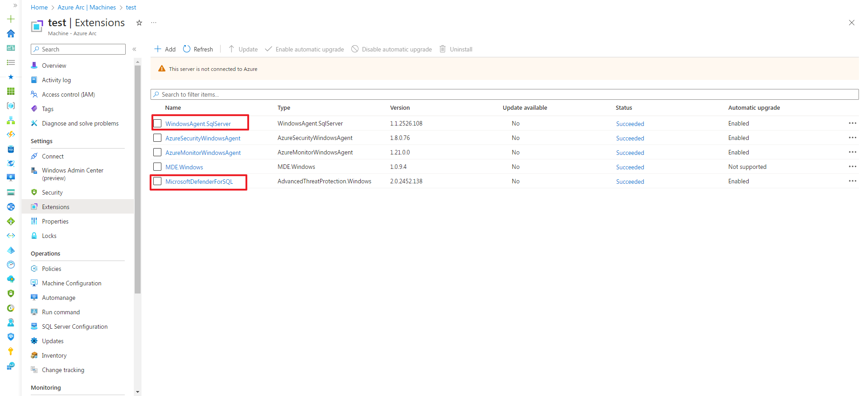868x396 pixels.
Task: Check the AzureSecurityWindowsAgent row checkbox
Action: point(157,138)
